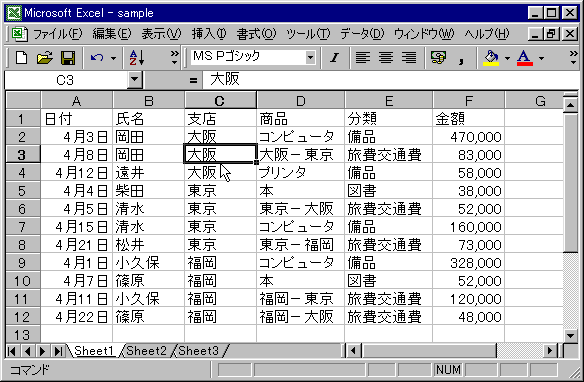Open a file with the Open folder icon
Viewport: 584px width, 382px height.
coord(45,58)
